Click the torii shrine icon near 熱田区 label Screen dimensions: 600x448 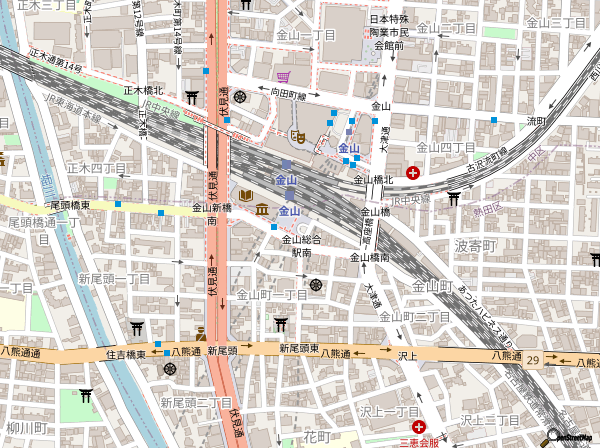tap(454, 198)
